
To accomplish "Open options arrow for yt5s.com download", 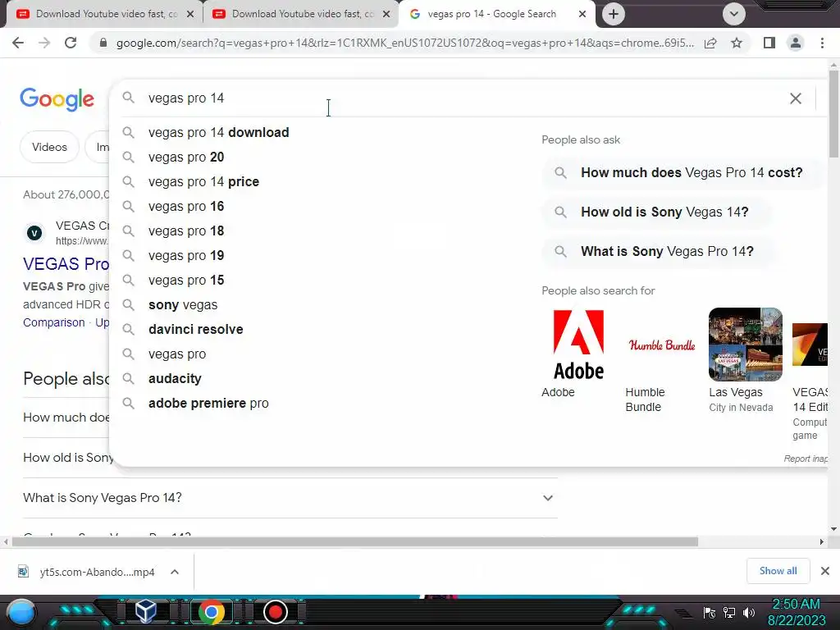I will coord(175,572).
